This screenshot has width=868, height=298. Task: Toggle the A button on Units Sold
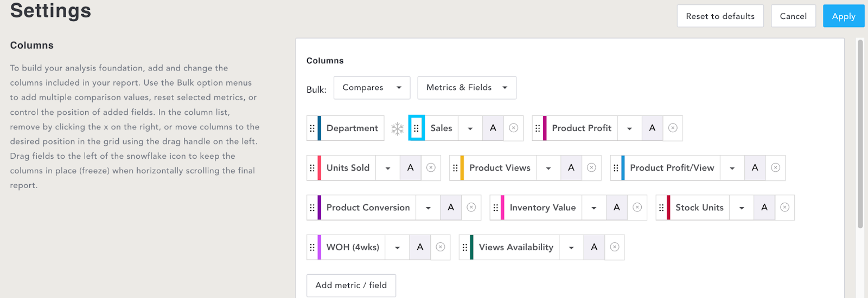(411, 168)
